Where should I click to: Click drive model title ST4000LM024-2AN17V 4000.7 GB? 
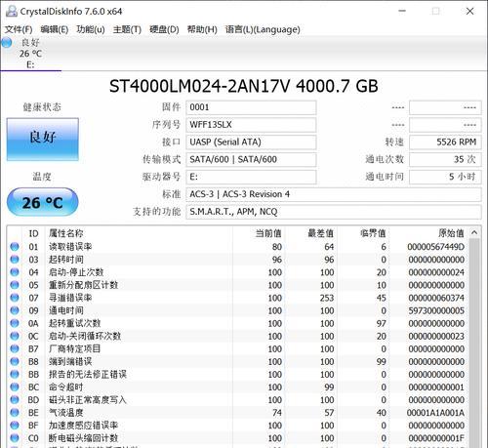pos(243,87)
